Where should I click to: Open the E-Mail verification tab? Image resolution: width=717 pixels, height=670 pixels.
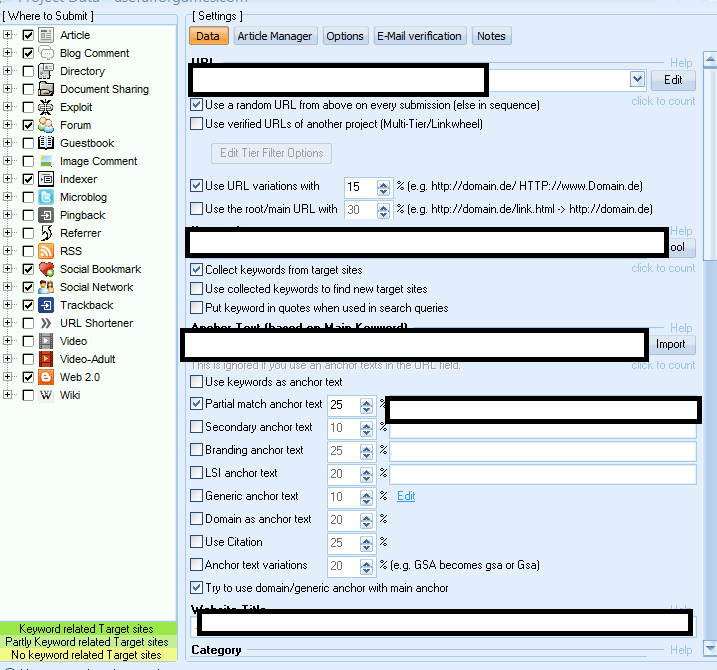[x=419, y=36]
